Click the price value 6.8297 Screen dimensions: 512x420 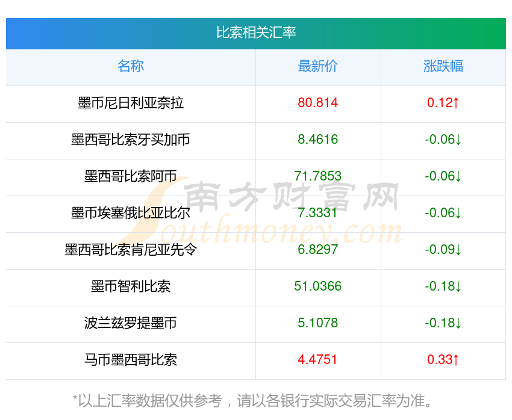click(x=317, y=250)
